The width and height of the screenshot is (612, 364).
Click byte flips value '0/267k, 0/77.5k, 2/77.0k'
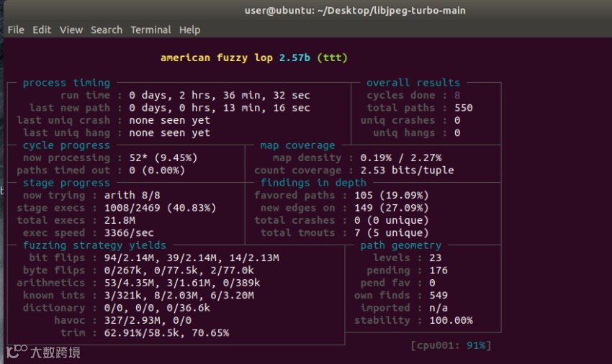click(179, 270)
